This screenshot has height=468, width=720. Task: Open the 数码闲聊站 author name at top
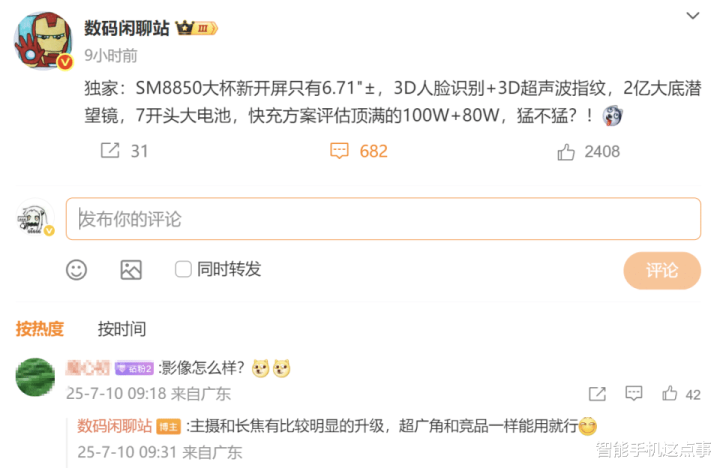[x=127, y=28]
